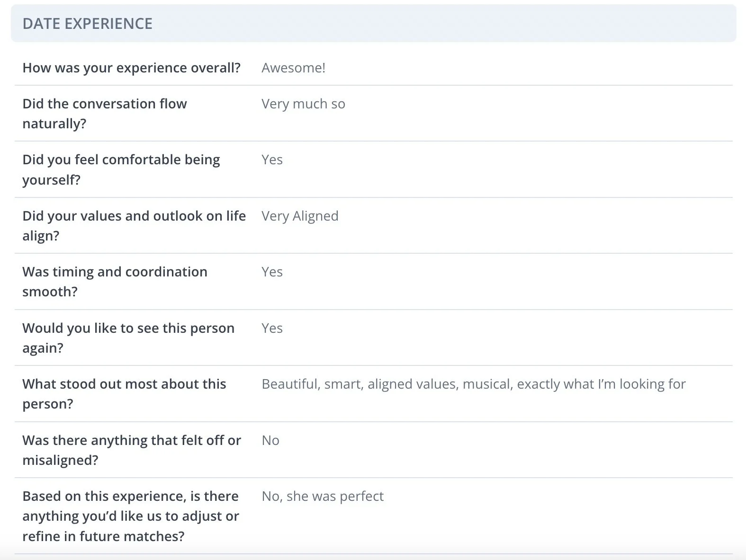
Task: Click the DATE EXPERIENCE section header title
Action: (88, 24)
